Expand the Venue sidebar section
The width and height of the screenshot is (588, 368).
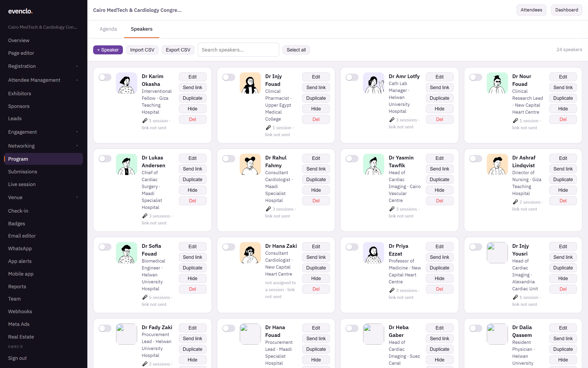(43, 197)
